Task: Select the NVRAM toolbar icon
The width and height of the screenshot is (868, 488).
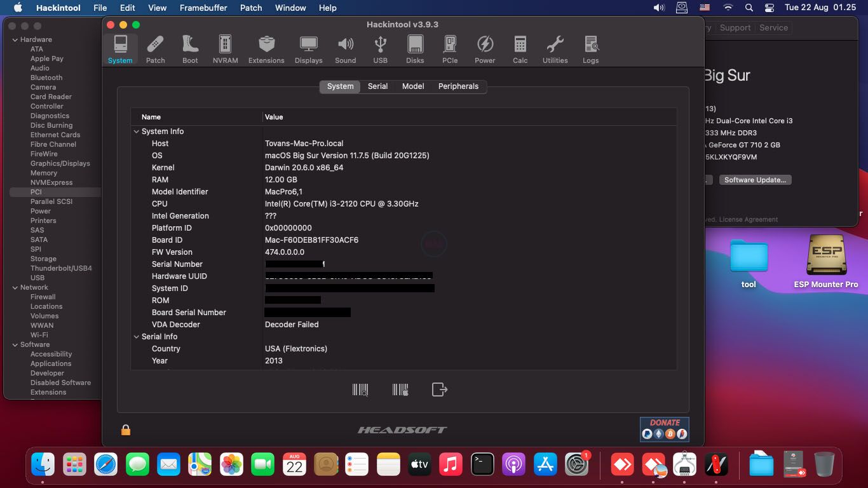Action: click(225, 50)
